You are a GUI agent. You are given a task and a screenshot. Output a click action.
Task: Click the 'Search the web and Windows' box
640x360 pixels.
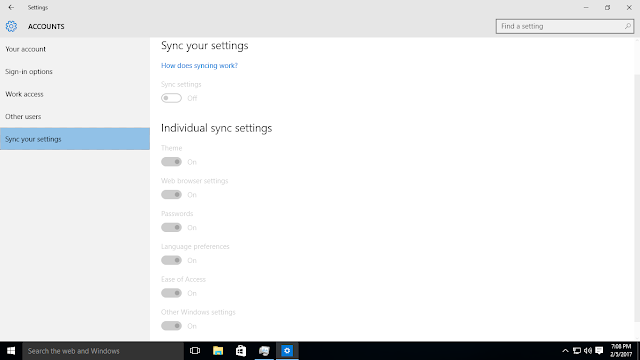(x=103, y=351)
